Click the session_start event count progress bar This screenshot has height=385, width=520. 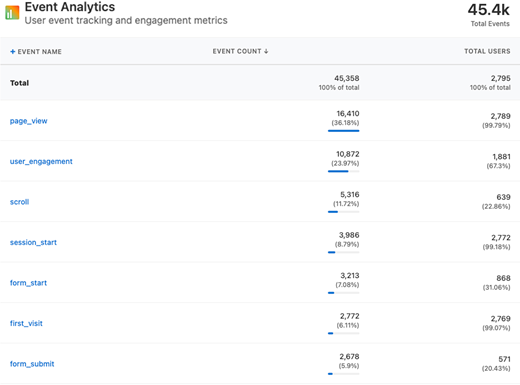click(343, 252)
